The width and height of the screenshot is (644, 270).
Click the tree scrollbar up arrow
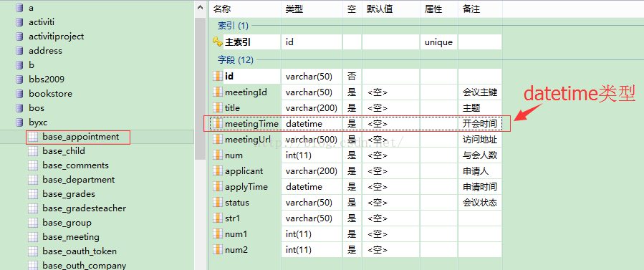click(200, 7)
